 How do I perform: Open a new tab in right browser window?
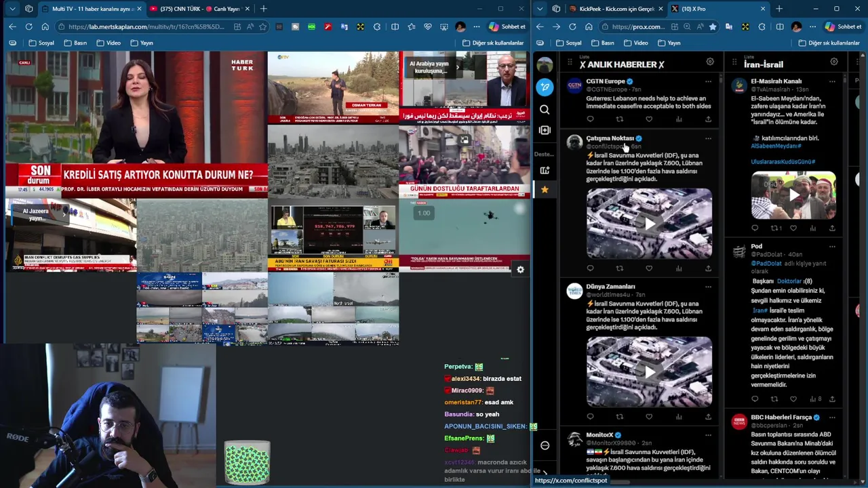click(x=779, y=9)
